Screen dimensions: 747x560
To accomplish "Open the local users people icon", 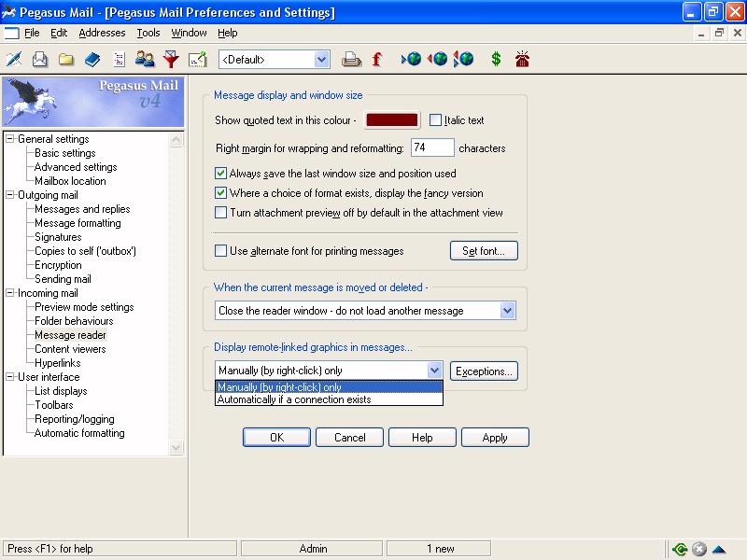I will 145,60.
